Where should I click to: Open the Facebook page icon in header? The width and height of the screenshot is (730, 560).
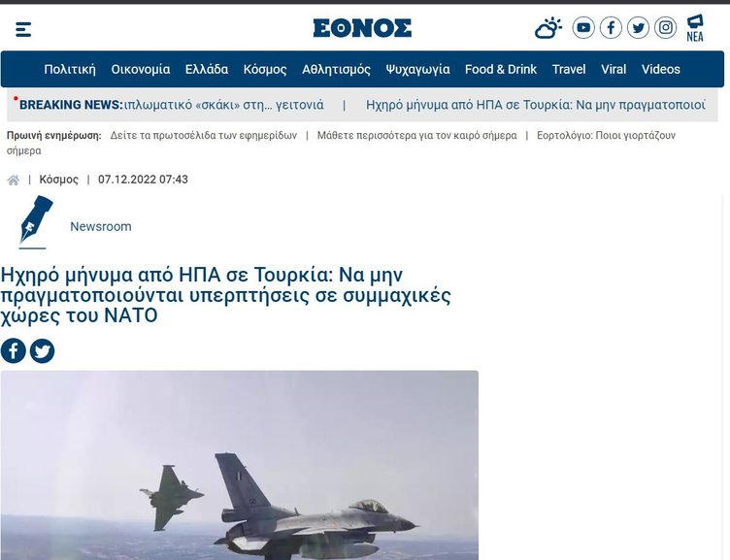pyautogui.click(x=611, y=28)
